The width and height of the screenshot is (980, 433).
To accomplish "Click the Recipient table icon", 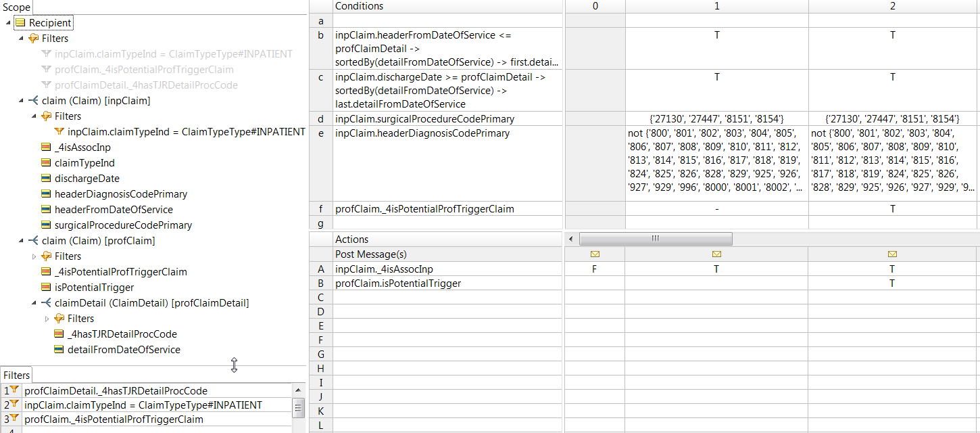I will [20, 23].
